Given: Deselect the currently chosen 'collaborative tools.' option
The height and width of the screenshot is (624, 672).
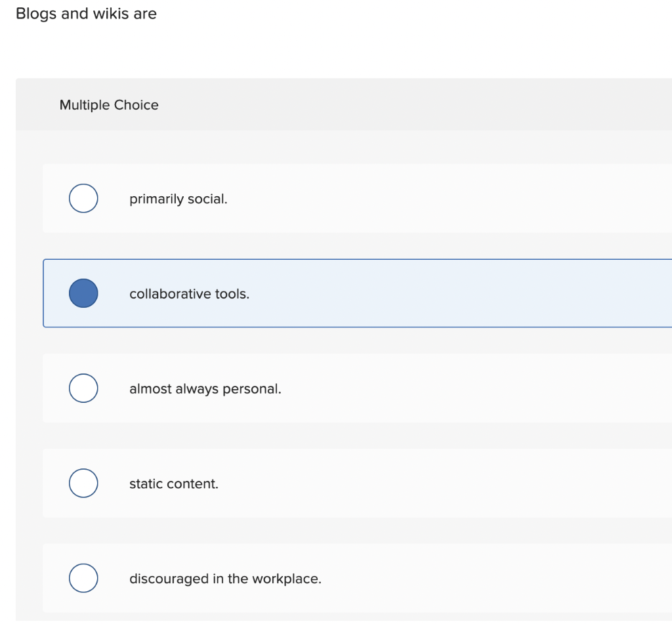Looking at the screenshot, I should 83,293.
